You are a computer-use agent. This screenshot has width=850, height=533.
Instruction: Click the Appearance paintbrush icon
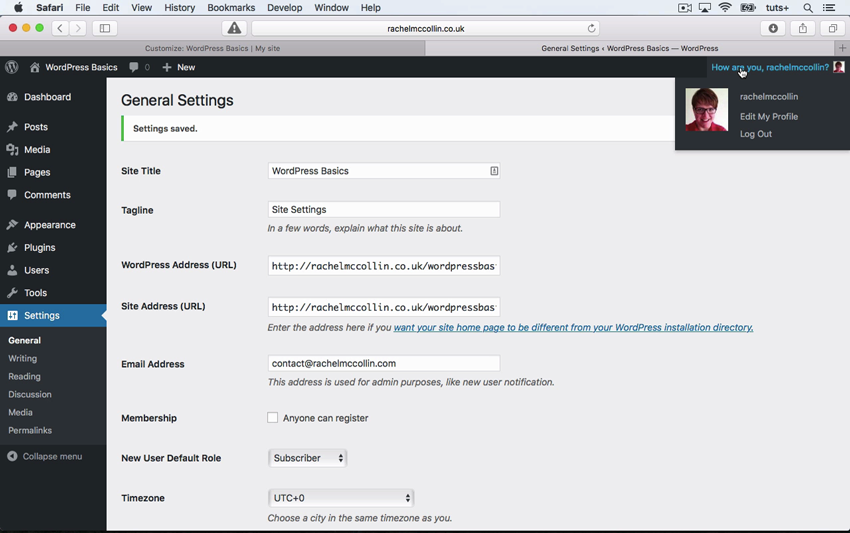[x=12, y=225]
